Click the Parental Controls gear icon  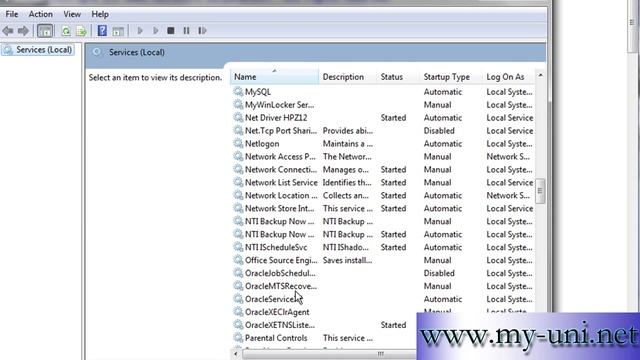pos(238,338)
